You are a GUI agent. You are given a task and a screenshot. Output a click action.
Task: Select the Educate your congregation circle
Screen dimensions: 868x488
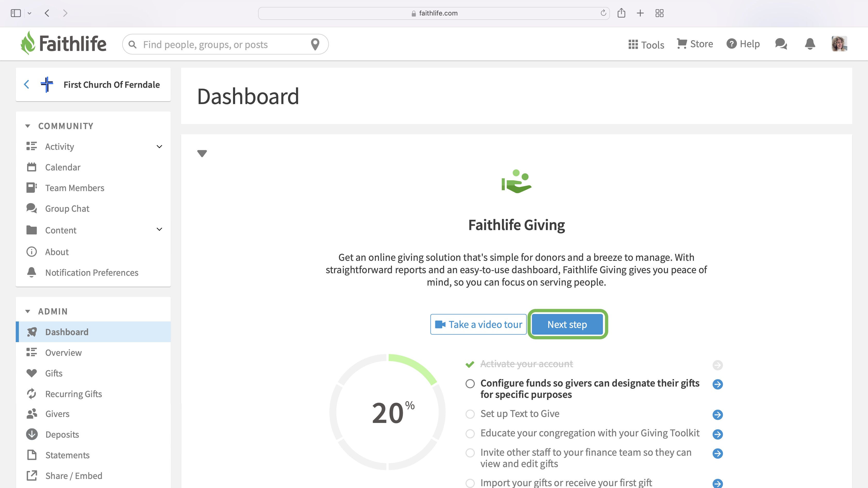(470, 434)
